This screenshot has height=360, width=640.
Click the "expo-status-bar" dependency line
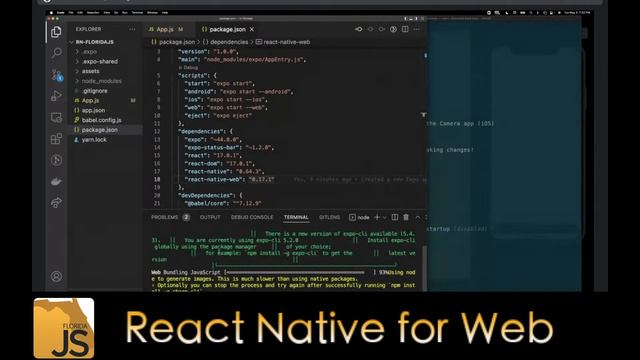pyautogui.click(x=229, y=148)
